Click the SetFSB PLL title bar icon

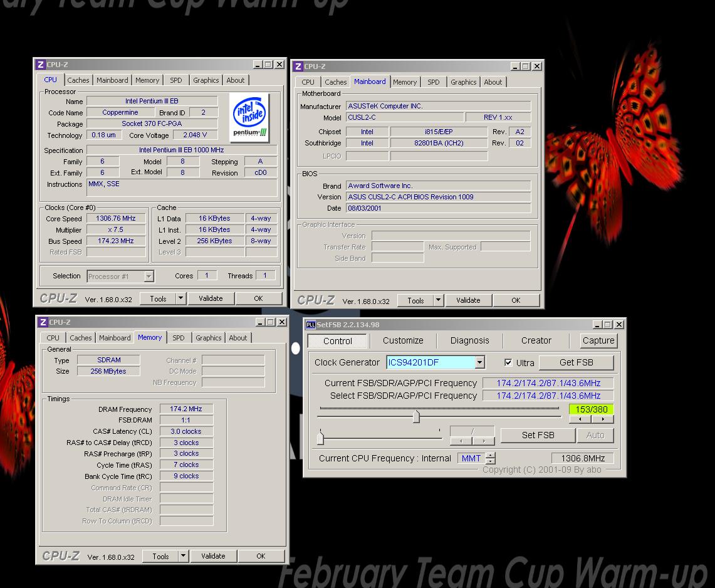311,325
